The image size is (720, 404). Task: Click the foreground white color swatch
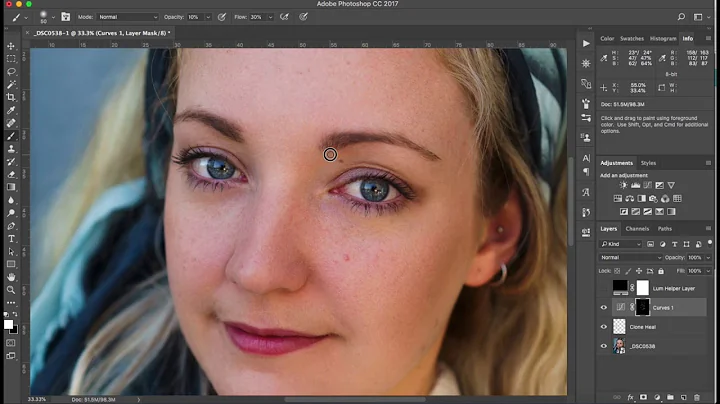(x=8, y=325)
